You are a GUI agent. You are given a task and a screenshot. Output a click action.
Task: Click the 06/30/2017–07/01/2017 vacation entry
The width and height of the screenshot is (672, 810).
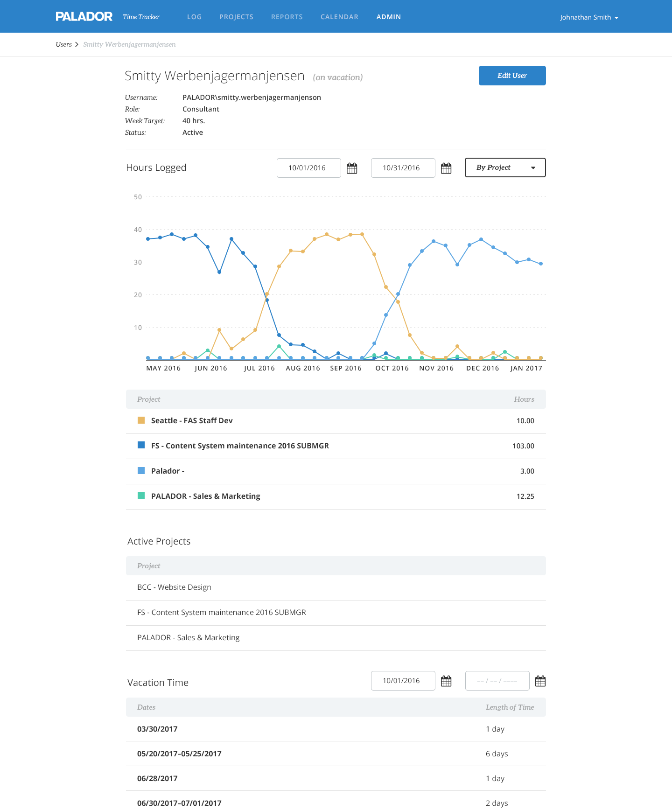(x=179, y=803)
